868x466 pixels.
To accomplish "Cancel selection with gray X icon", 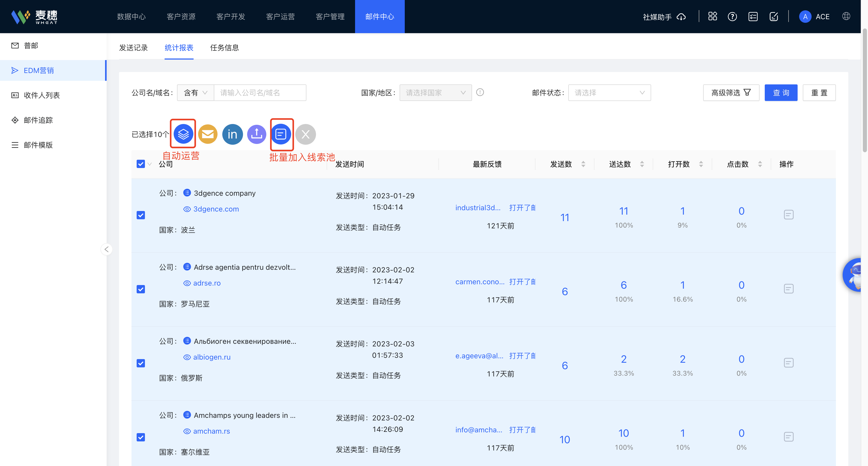I will tap(306, 134).
